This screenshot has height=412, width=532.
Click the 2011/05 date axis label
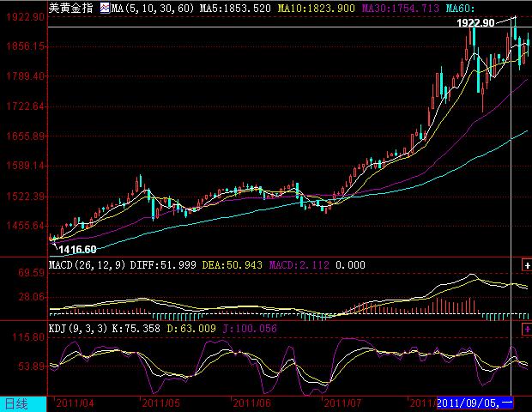tap(160, 403)
